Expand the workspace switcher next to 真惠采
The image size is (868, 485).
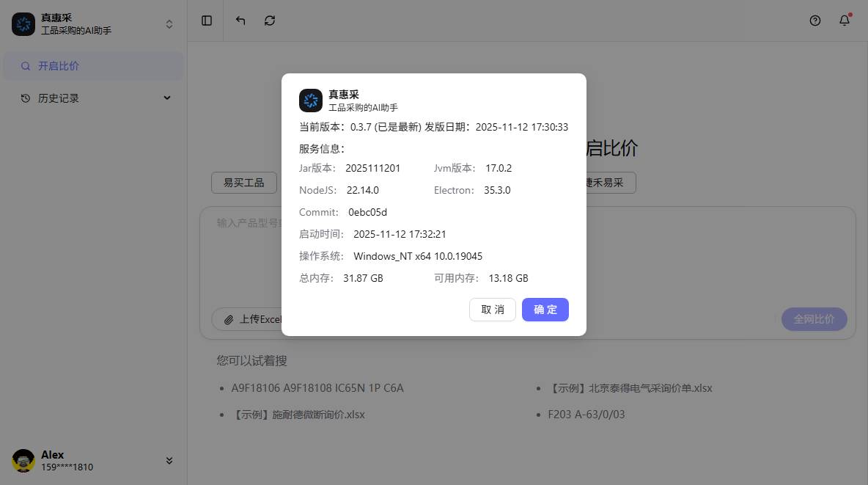[x=169, y=24]
